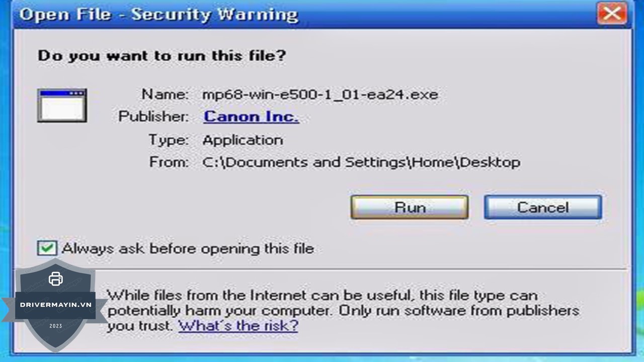Click the From: field label
The width and height of the screenshot is (644, 362).
169,162
